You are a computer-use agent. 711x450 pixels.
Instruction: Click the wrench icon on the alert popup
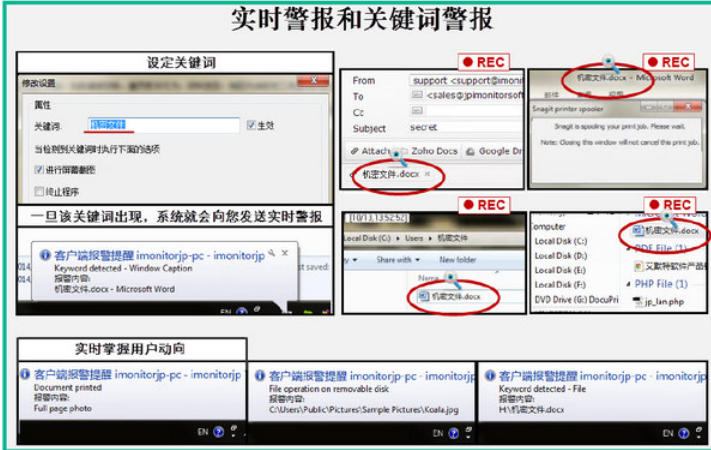pos(270,254)
